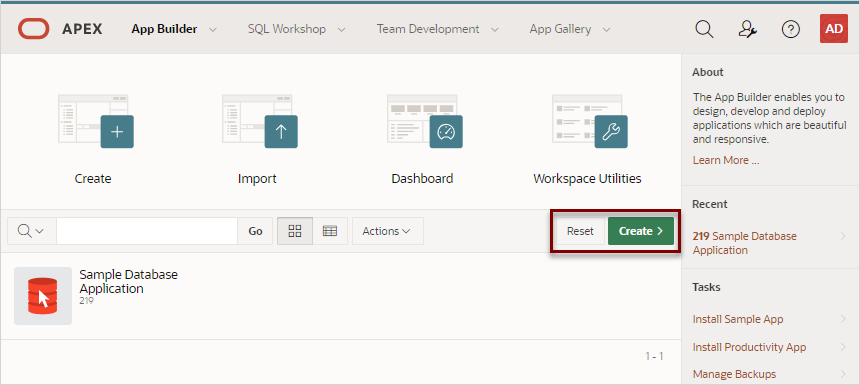Click the green Create button
Image resolution: width=860 pixels, height=385 pixels.
(x=641, y=231)
